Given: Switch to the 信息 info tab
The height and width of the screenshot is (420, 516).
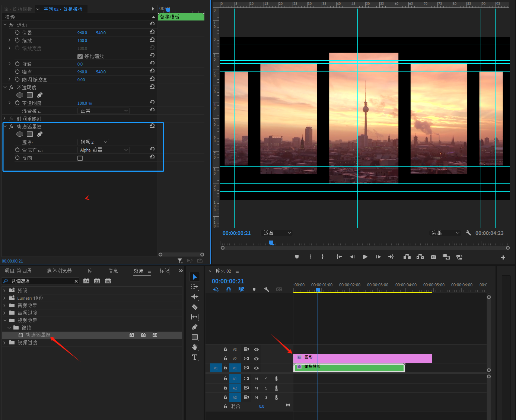Looking at the screenshot, I should (113, 271).
